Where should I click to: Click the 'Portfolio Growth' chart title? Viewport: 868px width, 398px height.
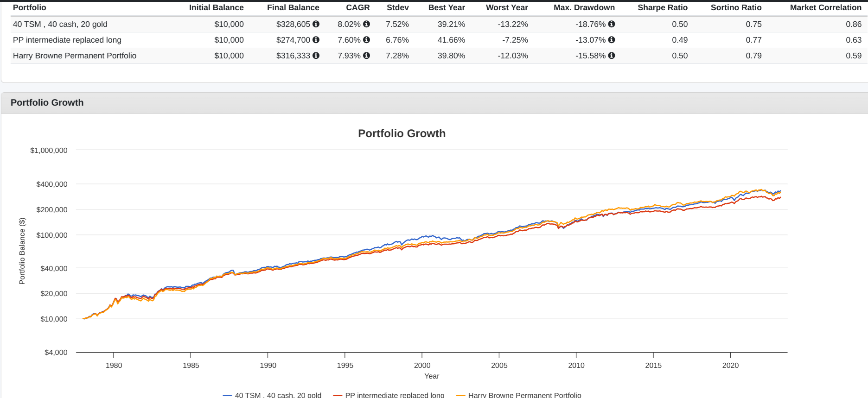(402, 133)
